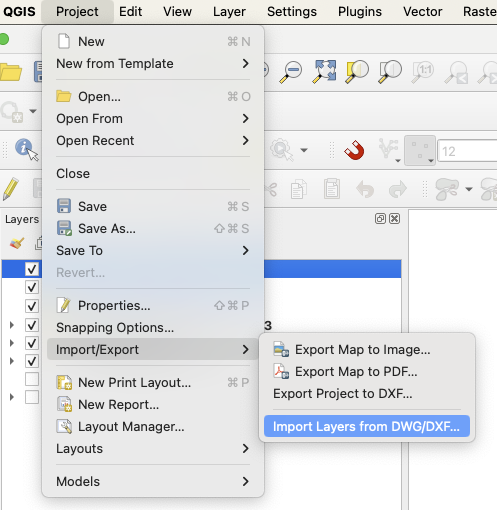
Task: Click the Cut Features scissors icon
Action: [271, 189]
